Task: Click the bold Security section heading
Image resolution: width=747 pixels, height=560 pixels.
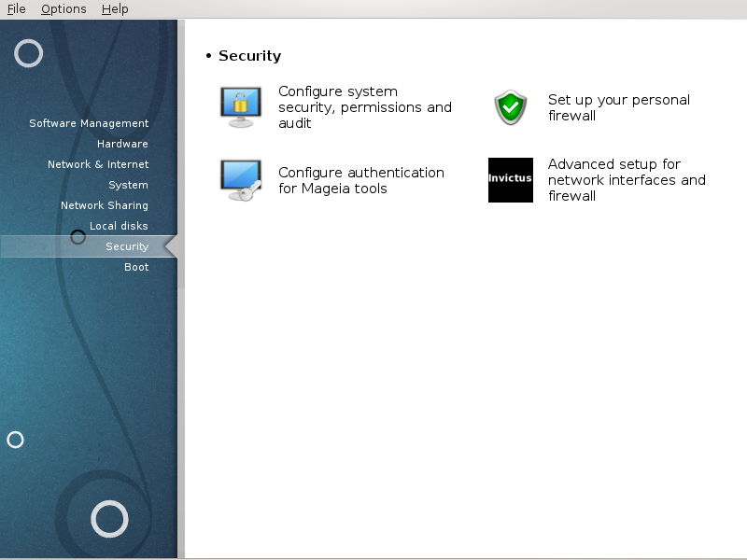Action: click(x=249, y=56)
